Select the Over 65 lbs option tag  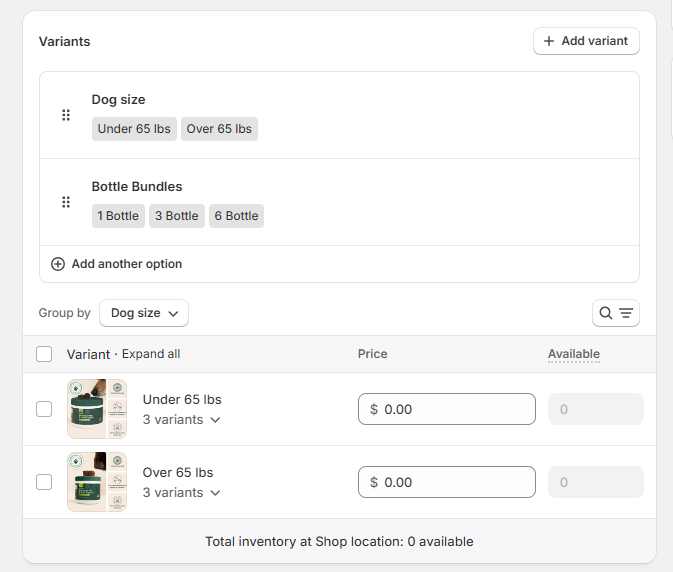(219, 129)
